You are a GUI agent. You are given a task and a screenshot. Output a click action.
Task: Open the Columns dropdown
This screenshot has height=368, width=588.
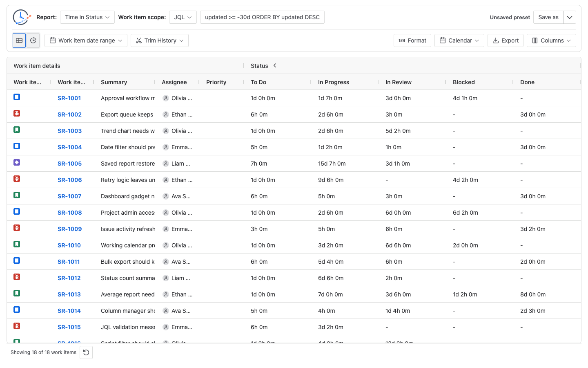[x=551, y=40]
